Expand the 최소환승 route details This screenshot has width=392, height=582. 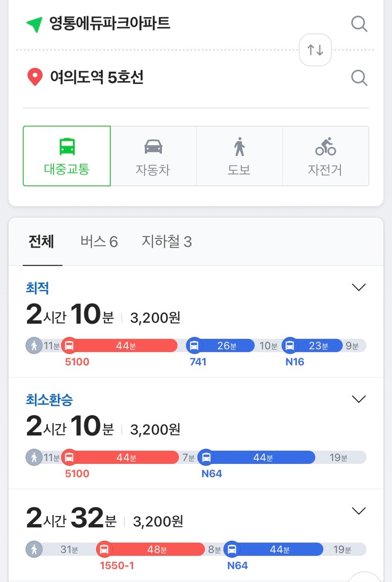pos(359,399)
